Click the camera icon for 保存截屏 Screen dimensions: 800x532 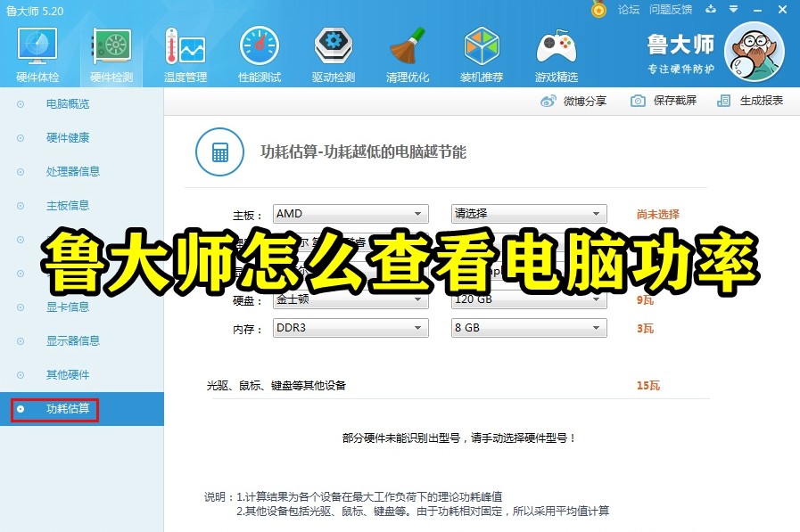click(x=638, y=101)
